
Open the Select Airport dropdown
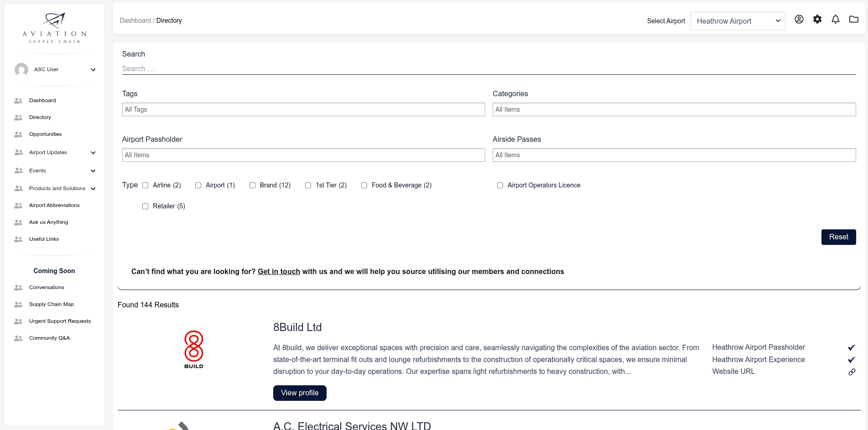click(738, 21)
